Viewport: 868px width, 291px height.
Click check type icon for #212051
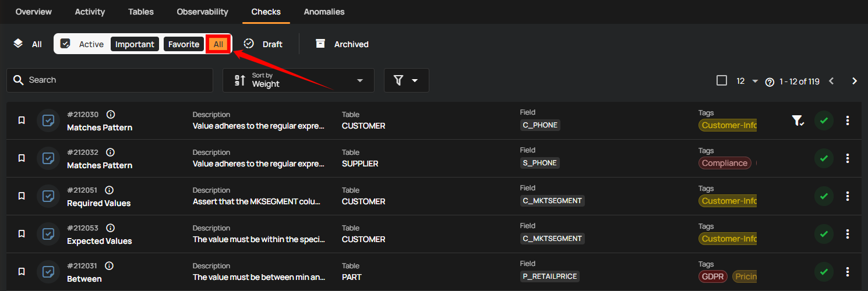tap(48, 196)
